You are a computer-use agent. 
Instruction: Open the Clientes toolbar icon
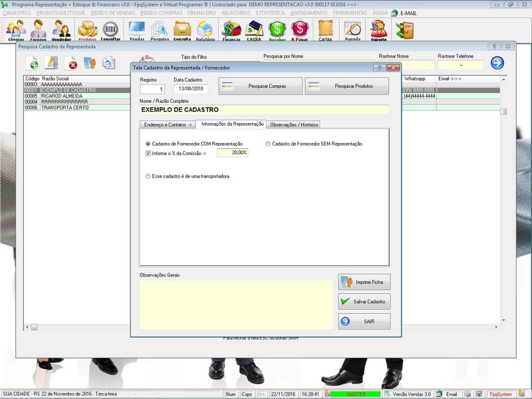point(15,30)
